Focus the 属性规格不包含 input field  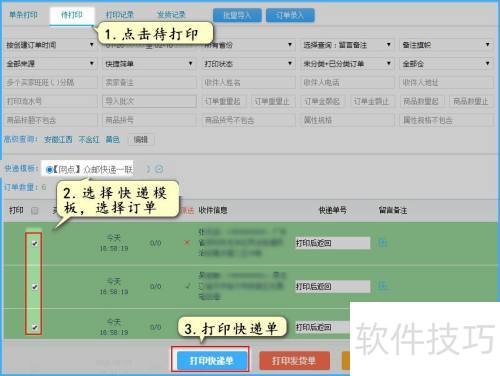point(446,120)
